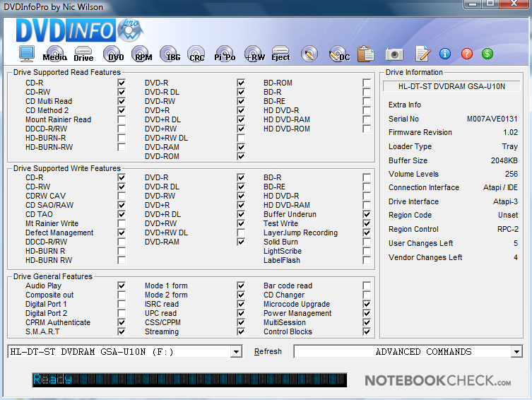Click the CRC check icon
Viewport: 532px width, 400px height.
pos(196,54)
